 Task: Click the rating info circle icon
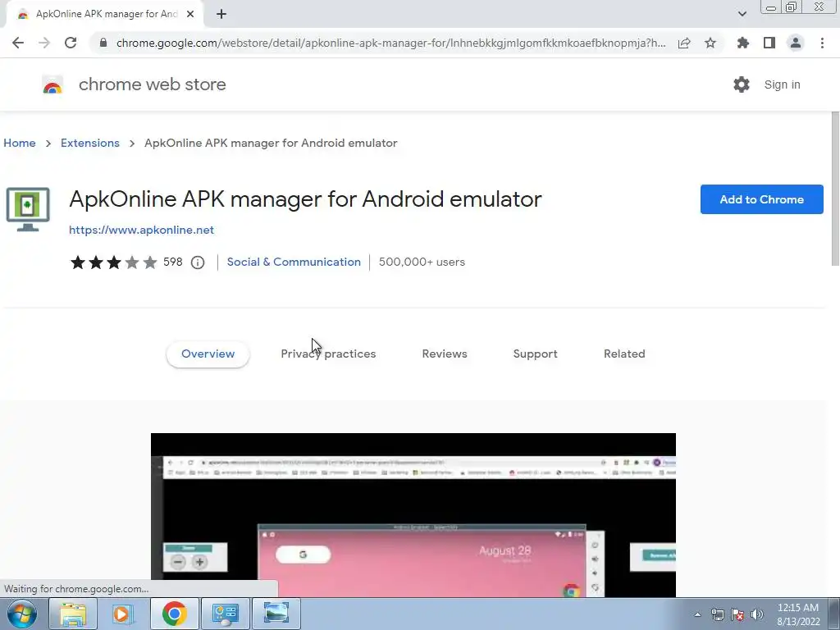pyautogui.click(x=198, y=262)
